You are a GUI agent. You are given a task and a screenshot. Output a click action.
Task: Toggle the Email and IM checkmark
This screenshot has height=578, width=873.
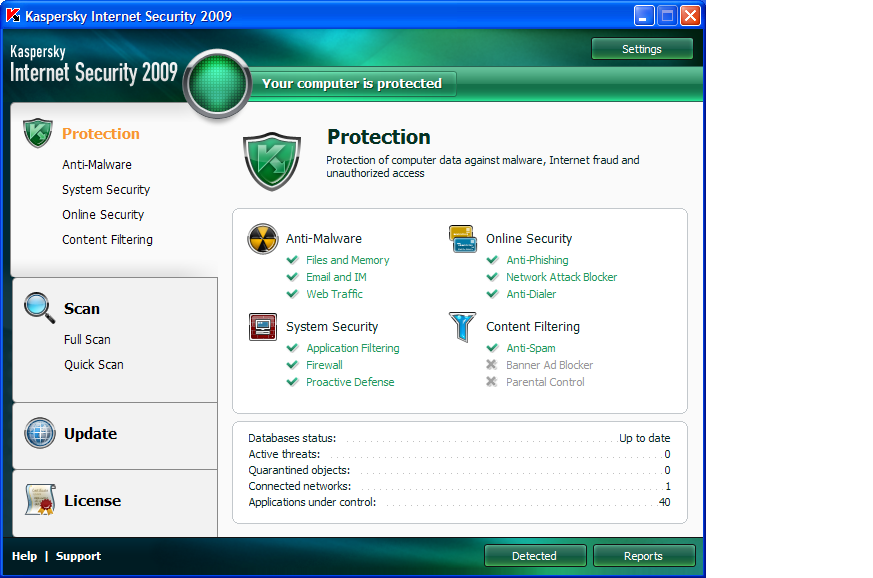click(x=292, y=277)
